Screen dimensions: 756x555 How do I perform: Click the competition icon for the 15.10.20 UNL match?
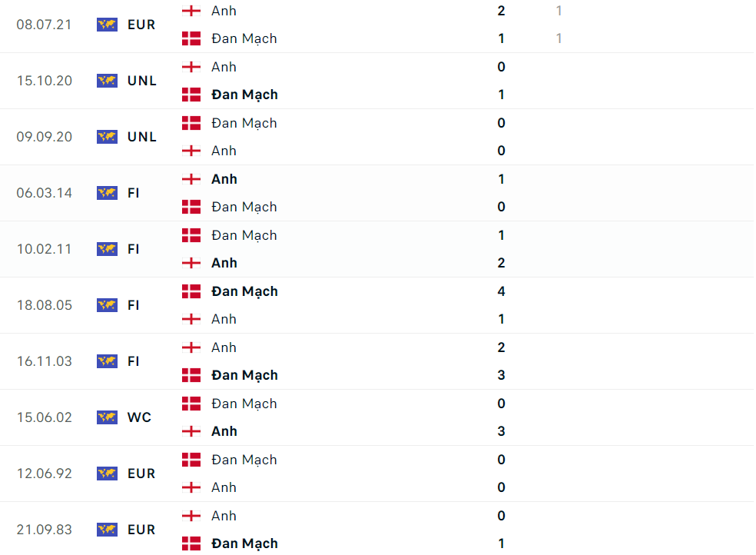(x=107, y=81)
